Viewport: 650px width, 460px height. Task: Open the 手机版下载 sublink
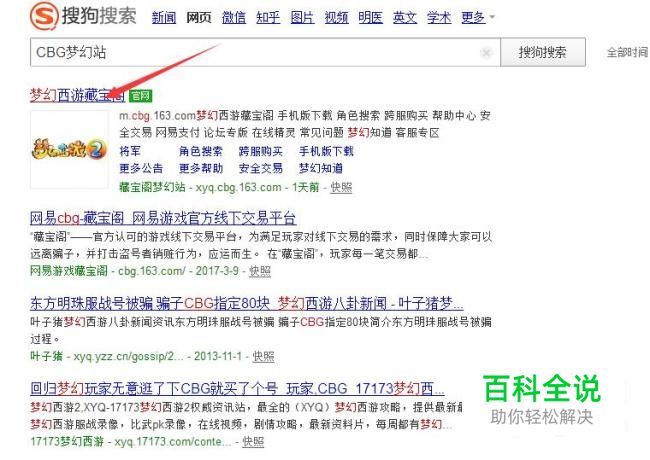pyautogui.click(x=326, y=151)
